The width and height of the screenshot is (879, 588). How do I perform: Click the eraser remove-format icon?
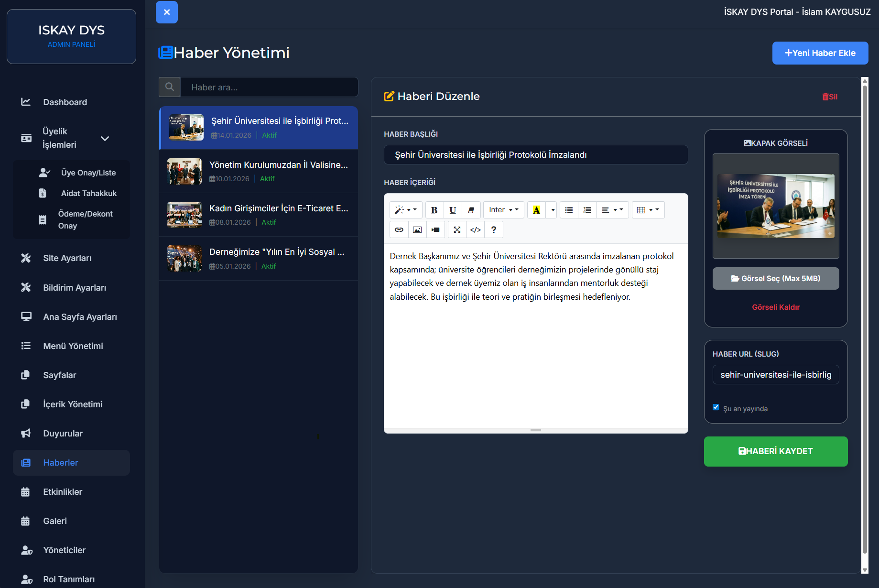point(471,210)
